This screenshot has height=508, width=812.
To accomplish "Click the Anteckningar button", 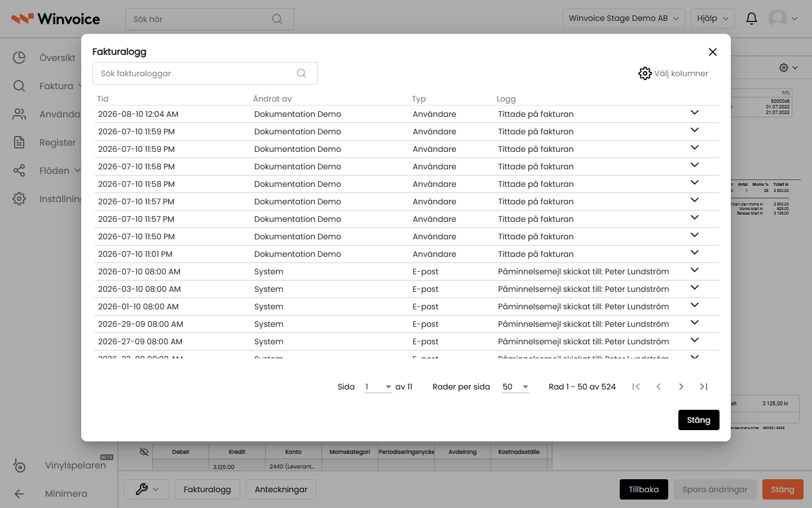I will [x=281, y=489].
